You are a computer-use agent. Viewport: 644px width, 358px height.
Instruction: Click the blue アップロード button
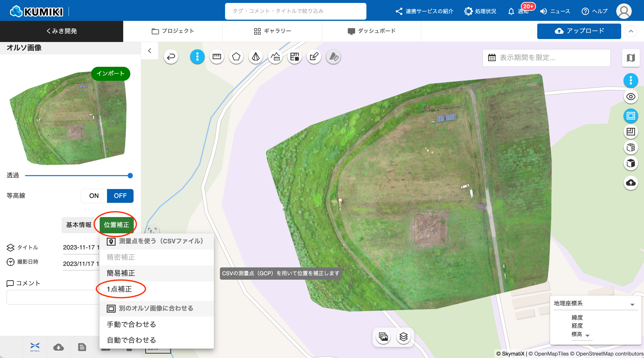pyautogui.click(x=579, y=31)
